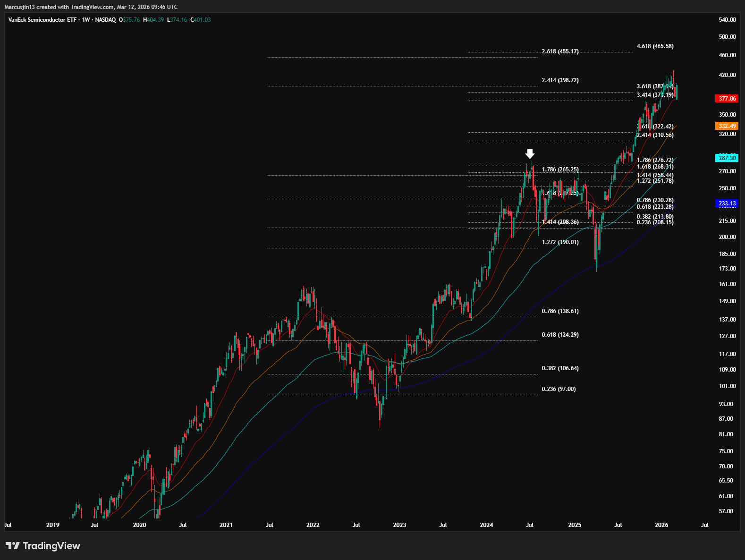Viewport: 745px width, 560px height.
Task: Select the 1.414 (258.44) Fibonacci label
Action: (x=655, y=175)
